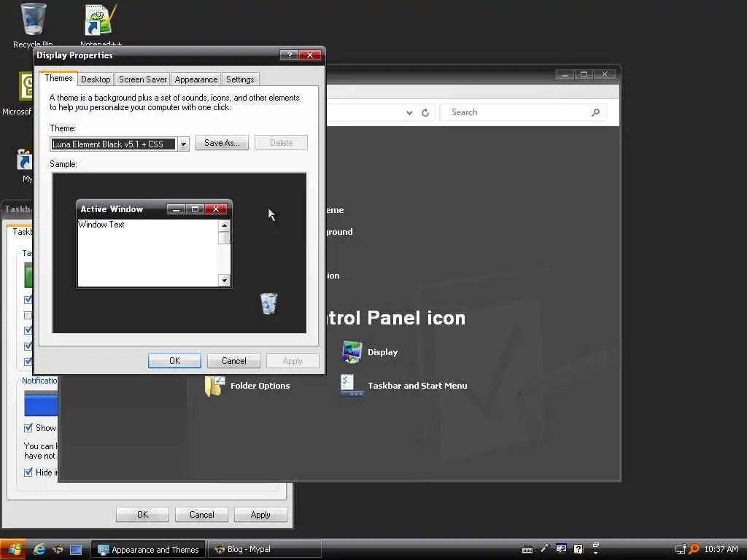Switch to the Settings tab
The width and height of the screenshot is (747, 560).
point(240,79)
